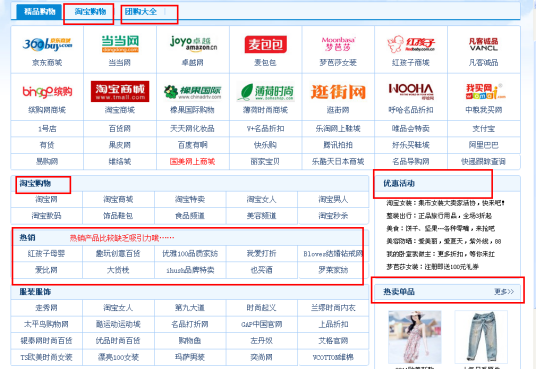Open the 好乐买鞋城 link

(x=411, y=145)
